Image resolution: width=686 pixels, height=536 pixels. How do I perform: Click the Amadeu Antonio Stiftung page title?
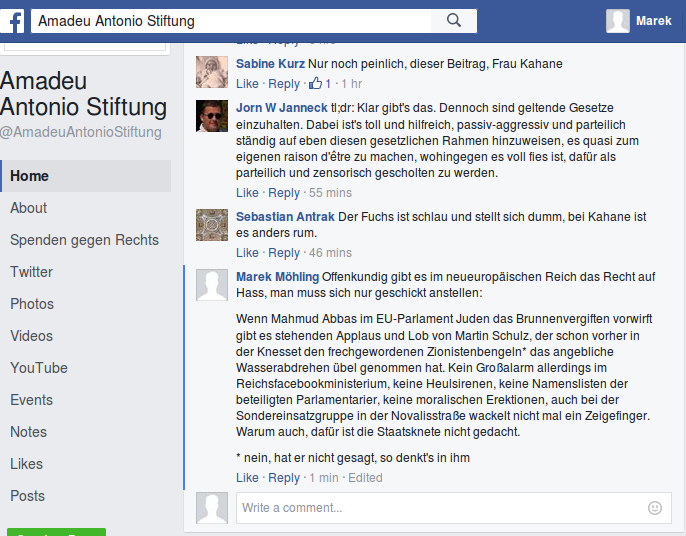(x=84, y=94)
